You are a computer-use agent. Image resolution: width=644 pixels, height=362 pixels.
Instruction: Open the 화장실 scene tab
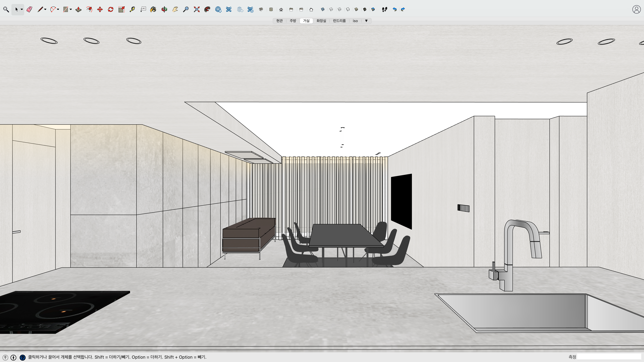321,21
